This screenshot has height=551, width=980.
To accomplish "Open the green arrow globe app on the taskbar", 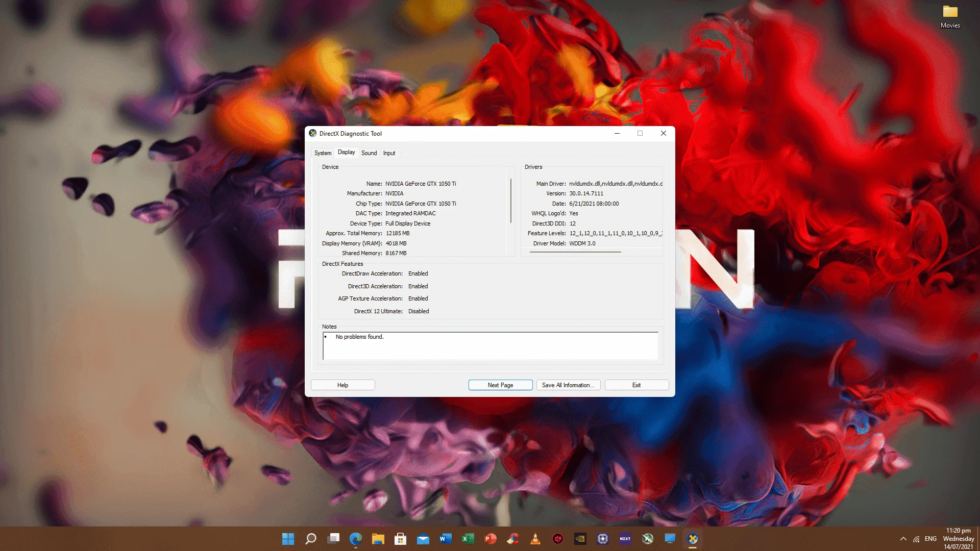I will pos(648,539).
